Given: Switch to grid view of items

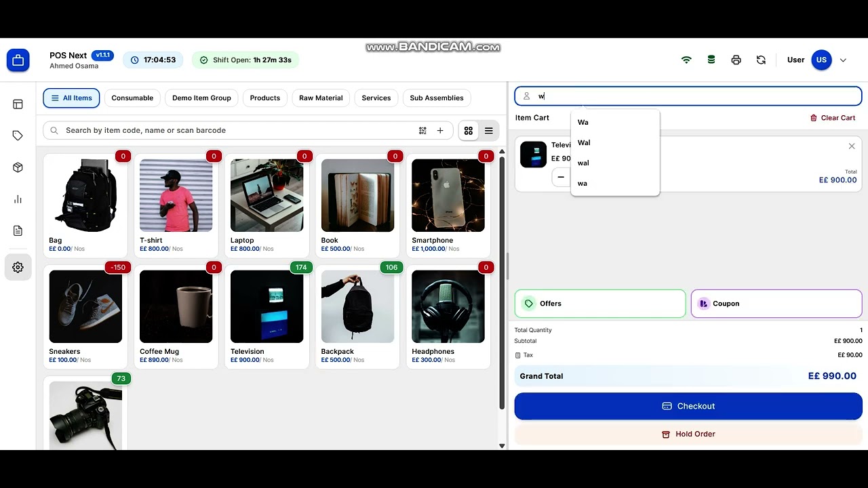Looking at the screenshot, I should tap(469, 130).
